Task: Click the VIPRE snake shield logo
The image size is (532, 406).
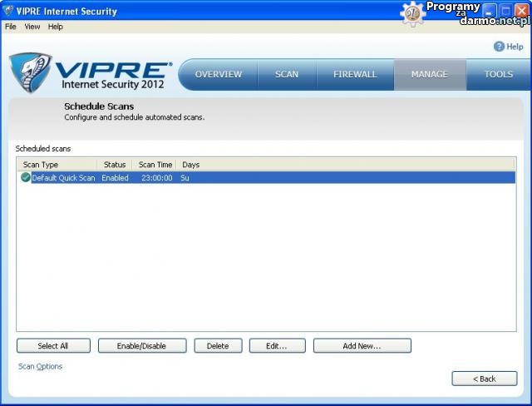Action: pyautogui.click(x=30, y=73)
